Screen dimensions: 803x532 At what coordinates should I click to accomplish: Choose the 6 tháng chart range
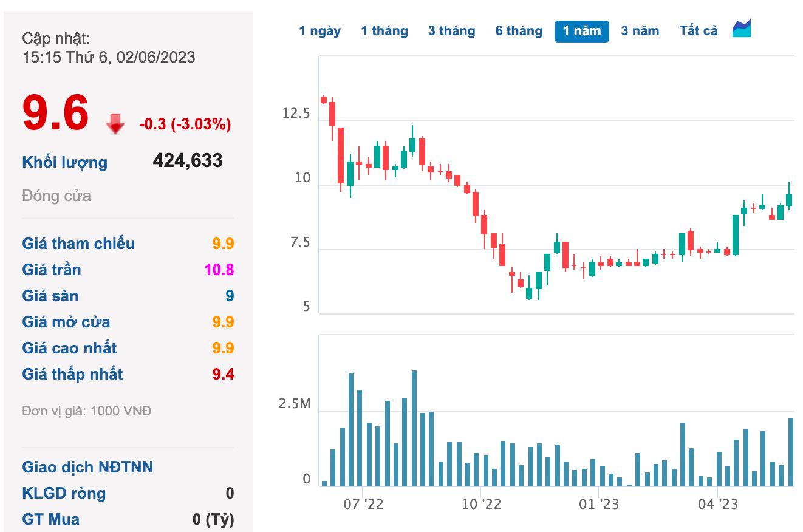click(x=519, y=30)
